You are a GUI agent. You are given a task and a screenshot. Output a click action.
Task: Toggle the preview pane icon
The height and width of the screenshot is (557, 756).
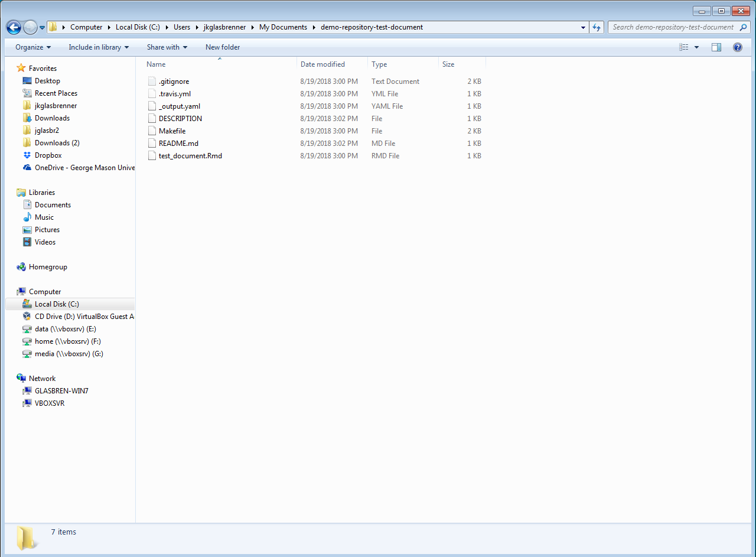pos(716,47)
